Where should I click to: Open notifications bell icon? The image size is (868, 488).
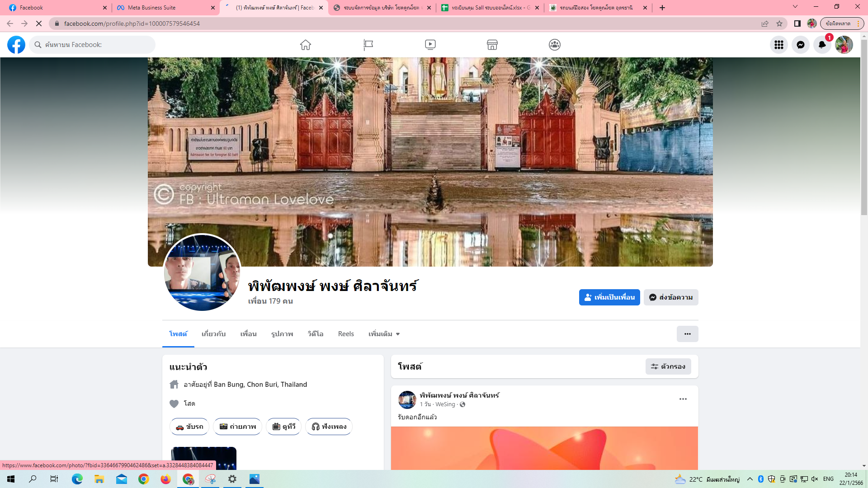click(822, 45)
